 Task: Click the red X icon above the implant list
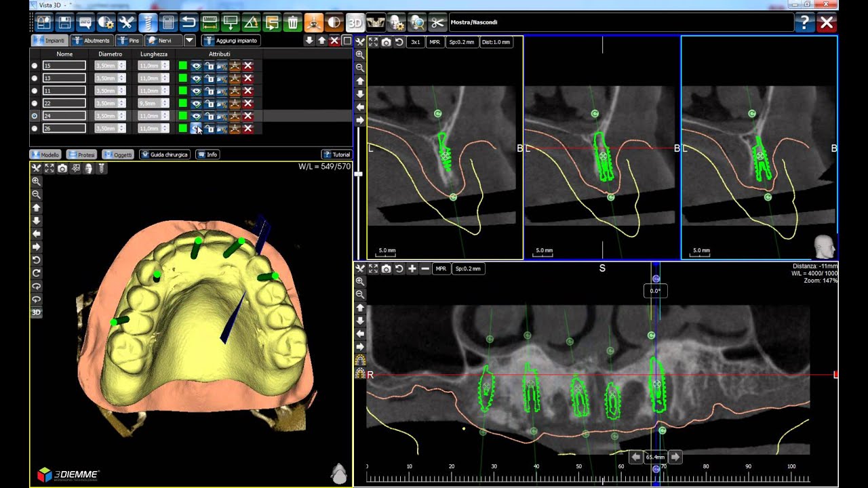334,41
